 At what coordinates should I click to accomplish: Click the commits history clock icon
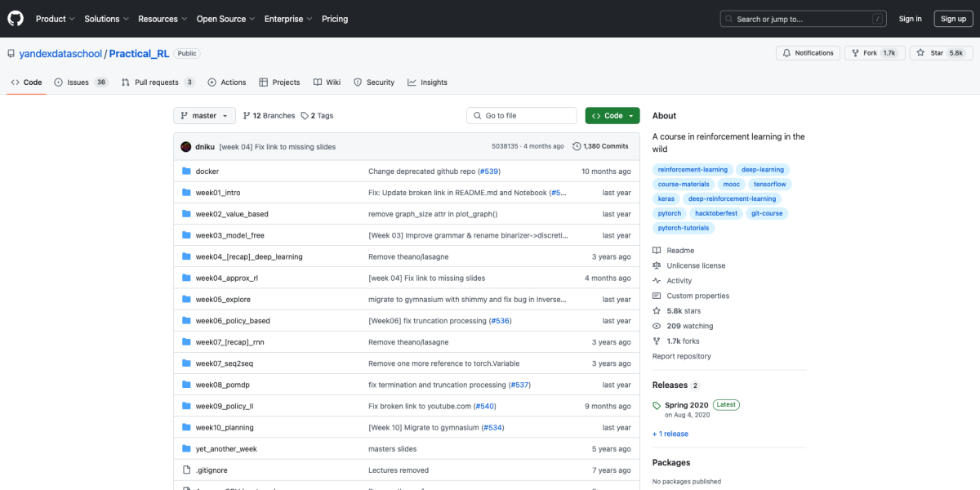click(x=577, y=146)
